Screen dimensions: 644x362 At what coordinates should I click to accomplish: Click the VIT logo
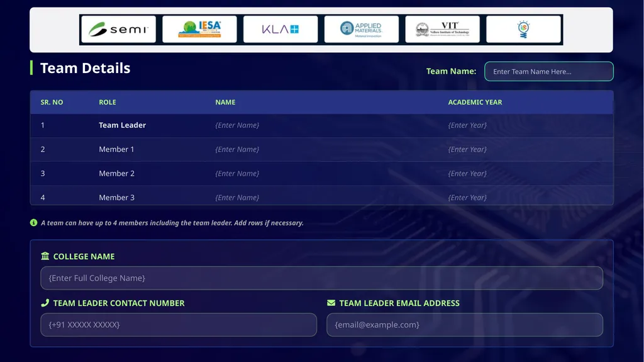click(442, 29)
